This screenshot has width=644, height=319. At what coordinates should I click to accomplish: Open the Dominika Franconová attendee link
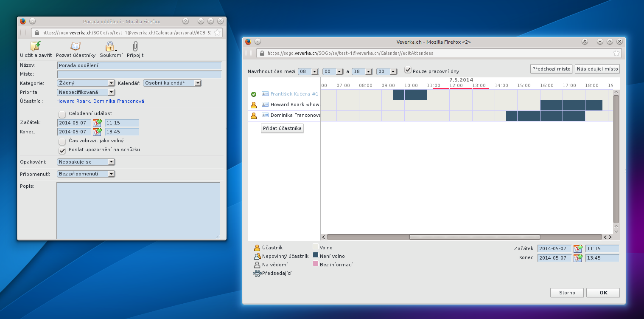(x=119, y=101)
